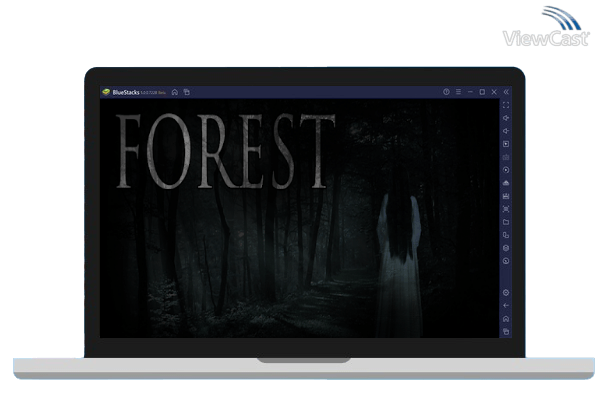The height and width of the screenshot is (414, 602).
Task: Click the Install APK icon in sidebar
Action: tap(506, 183)
